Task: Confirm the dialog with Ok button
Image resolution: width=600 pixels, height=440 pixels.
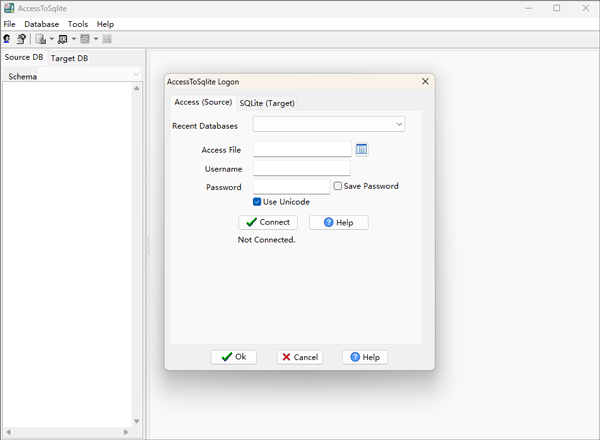Action: [x=233, y=357]
